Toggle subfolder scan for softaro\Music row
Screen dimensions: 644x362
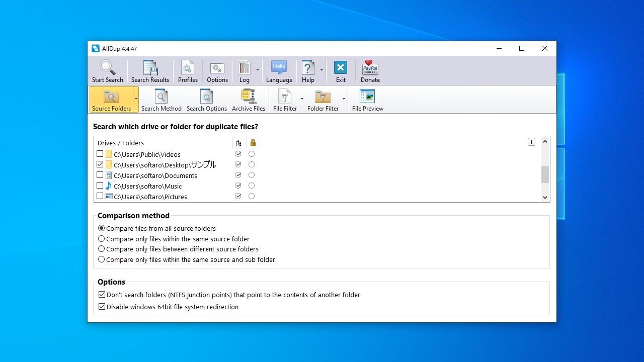pyautogui.click(x=238, y=186)
